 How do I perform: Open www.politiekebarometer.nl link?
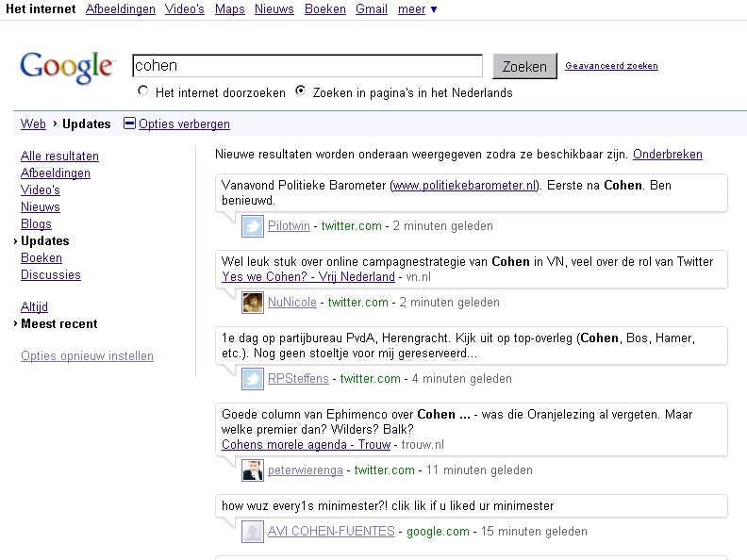click(464, 186)
